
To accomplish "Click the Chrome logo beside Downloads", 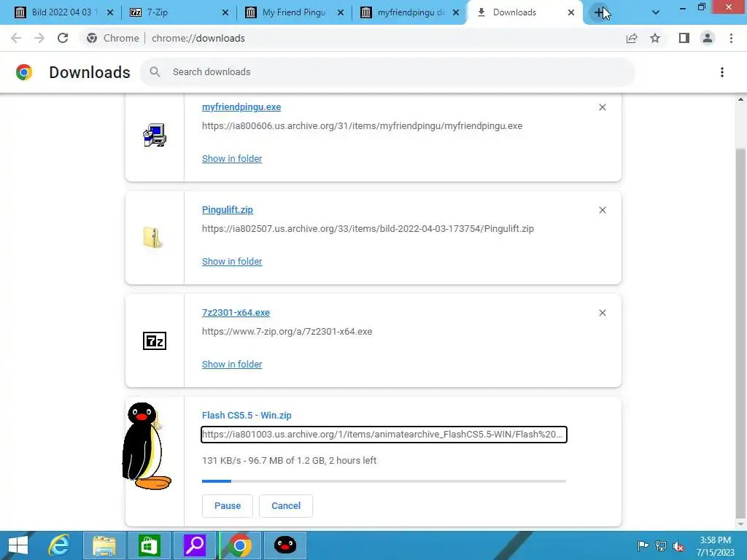I will pyautogui.click(x=24, y=72).
